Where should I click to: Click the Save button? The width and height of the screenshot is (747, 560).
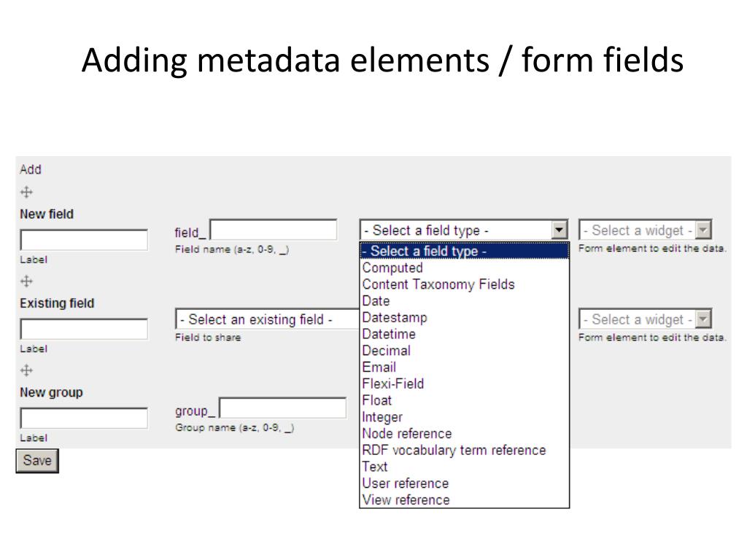click(37, 461)
